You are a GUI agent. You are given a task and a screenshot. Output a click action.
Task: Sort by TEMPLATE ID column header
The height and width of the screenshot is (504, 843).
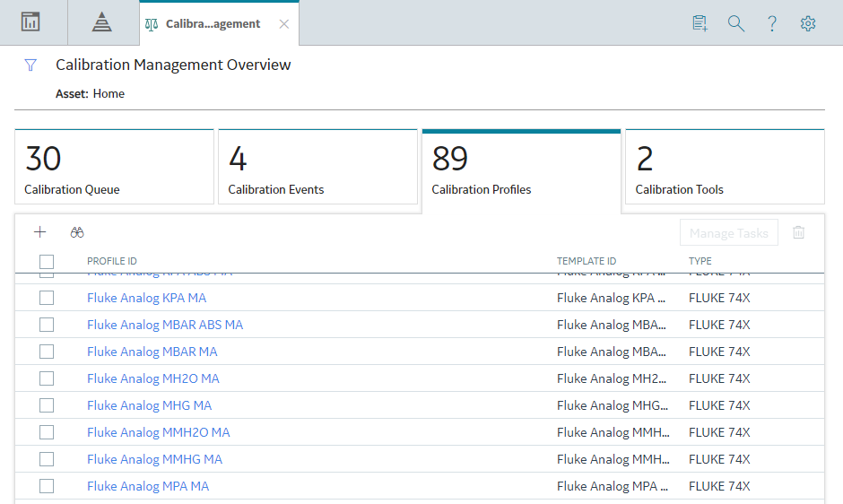[x=587, y=261]
